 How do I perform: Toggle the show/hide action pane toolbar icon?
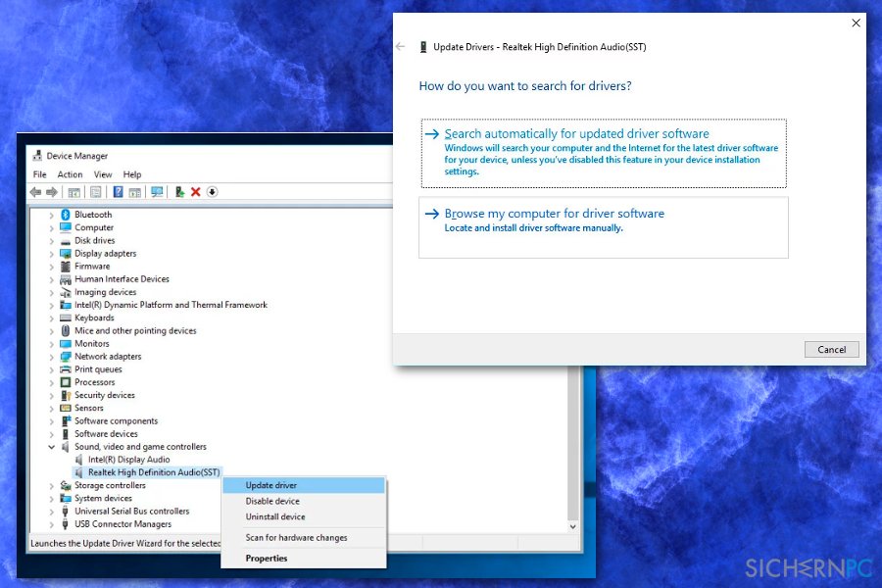coord(135,192)
